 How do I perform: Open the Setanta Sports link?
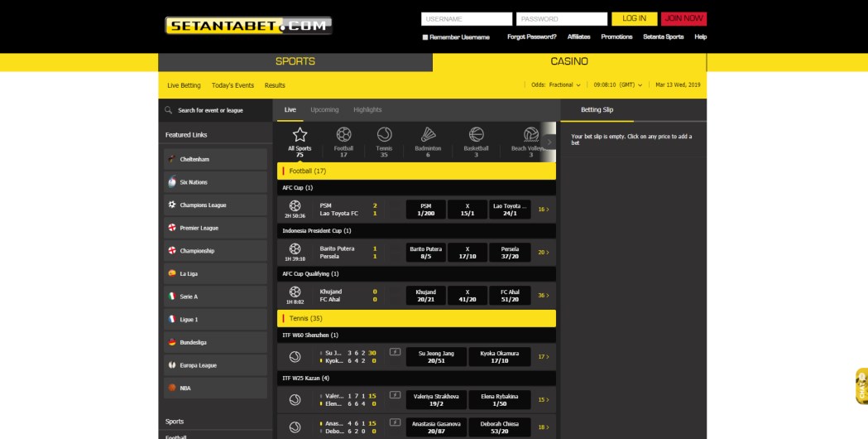[x=663, y=36]
